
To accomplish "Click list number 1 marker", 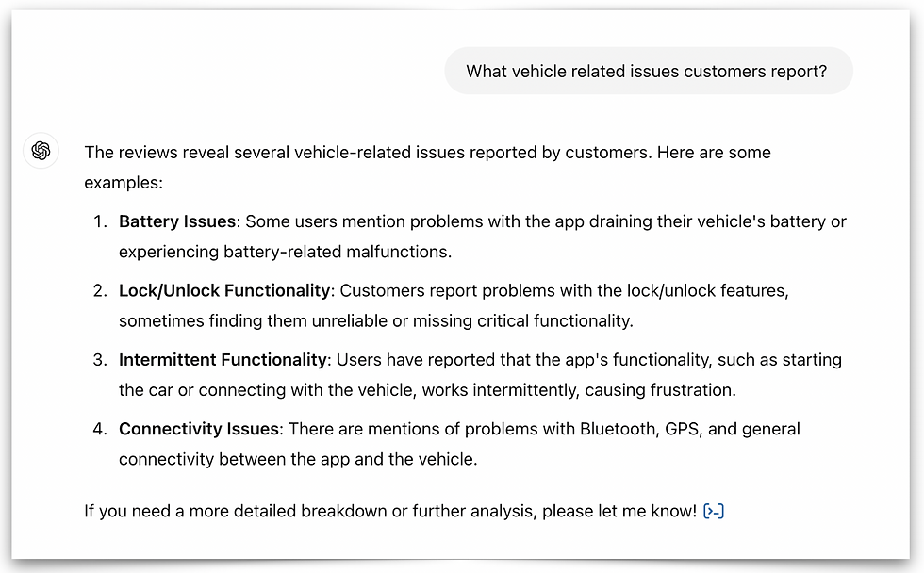I will (100, 221).
